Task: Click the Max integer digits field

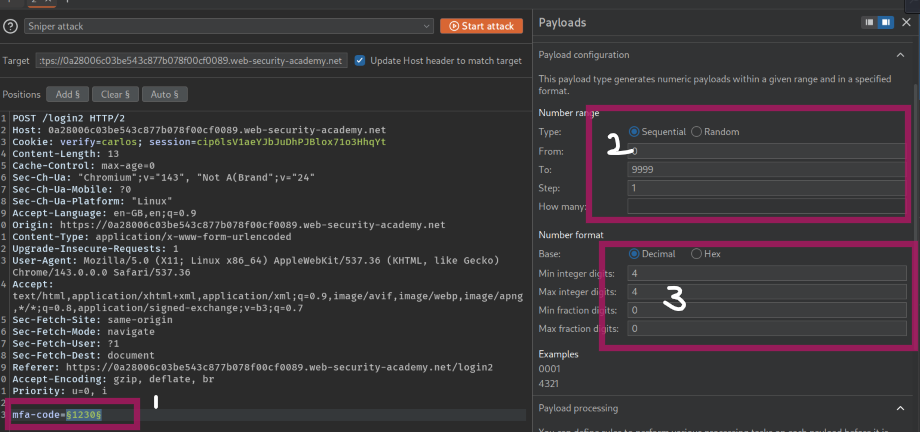Action: [x=767, y=292]
